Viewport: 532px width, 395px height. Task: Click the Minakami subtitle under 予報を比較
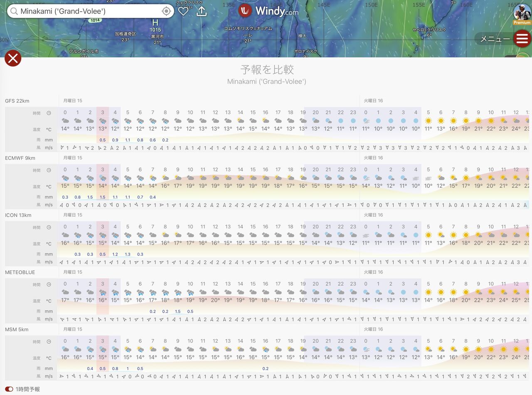pos(267,81)
